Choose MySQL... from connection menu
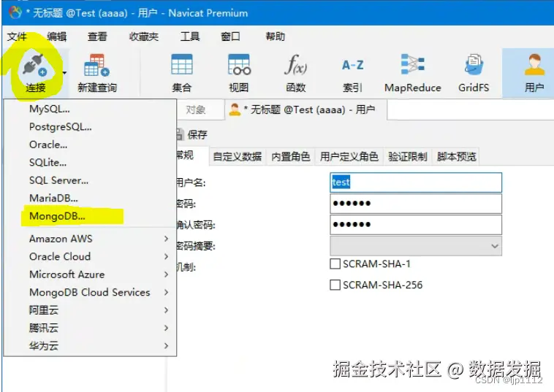554x392 pixels. click(90, 109)
